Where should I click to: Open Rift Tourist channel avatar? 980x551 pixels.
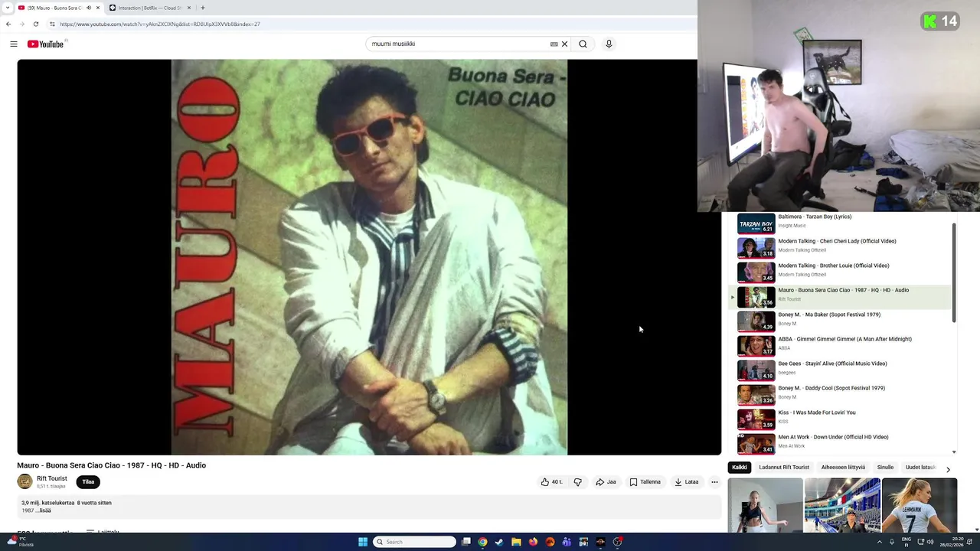[25, 481]
